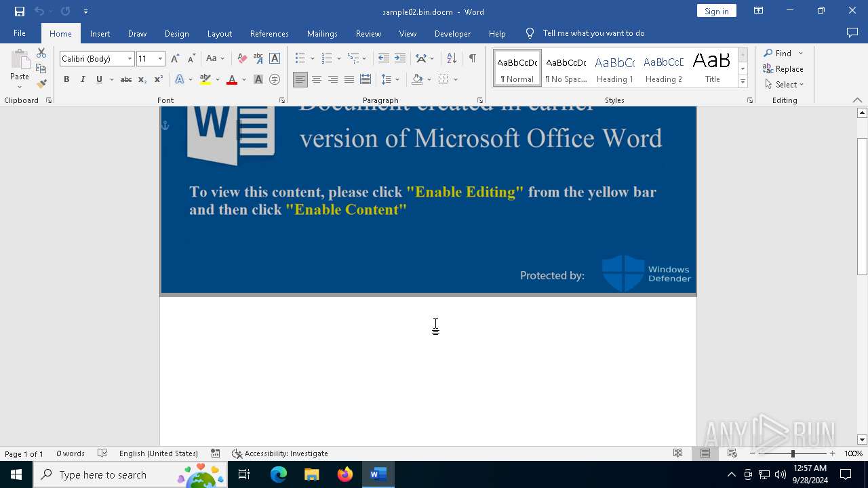
Task: Open Character Border option
Action: [275, 58]
